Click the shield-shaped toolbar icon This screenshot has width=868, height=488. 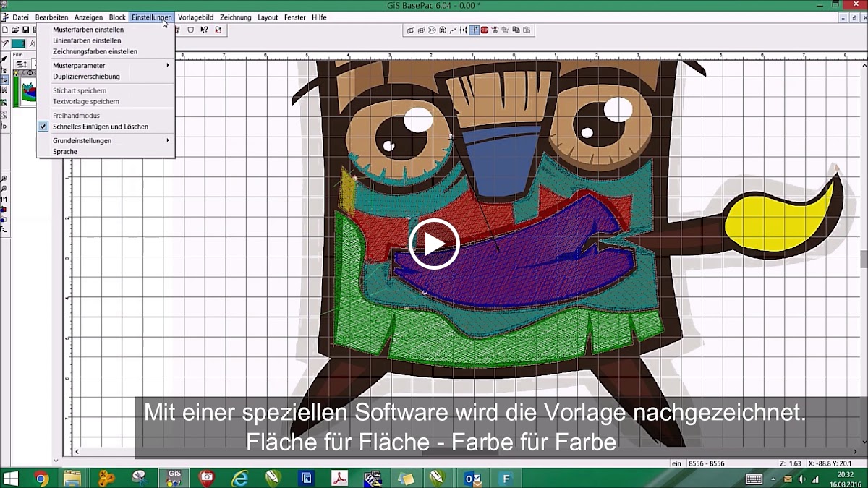191,30
